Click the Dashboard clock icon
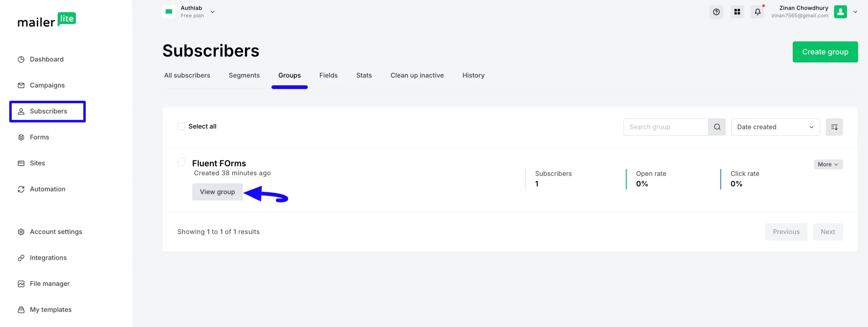 [21, 59]
